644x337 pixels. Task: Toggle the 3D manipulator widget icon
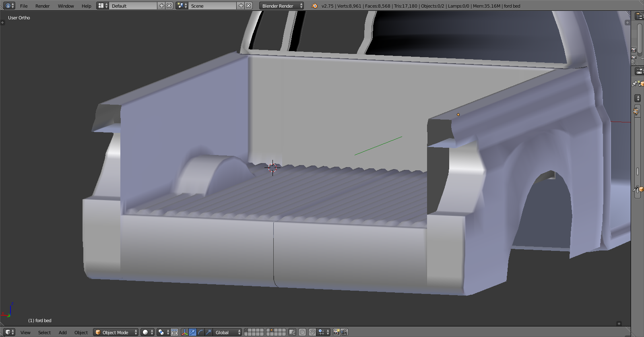coord(184,332)
